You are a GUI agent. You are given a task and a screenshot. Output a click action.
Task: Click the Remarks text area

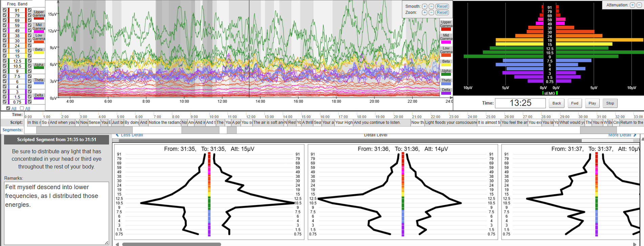(x=56, y=213)
